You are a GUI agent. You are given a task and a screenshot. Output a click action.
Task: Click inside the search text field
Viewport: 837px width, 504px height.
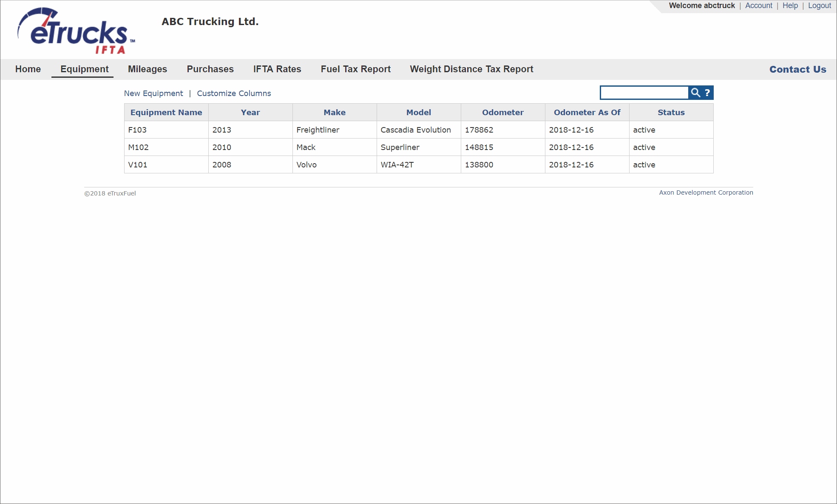tap(644, 93)
